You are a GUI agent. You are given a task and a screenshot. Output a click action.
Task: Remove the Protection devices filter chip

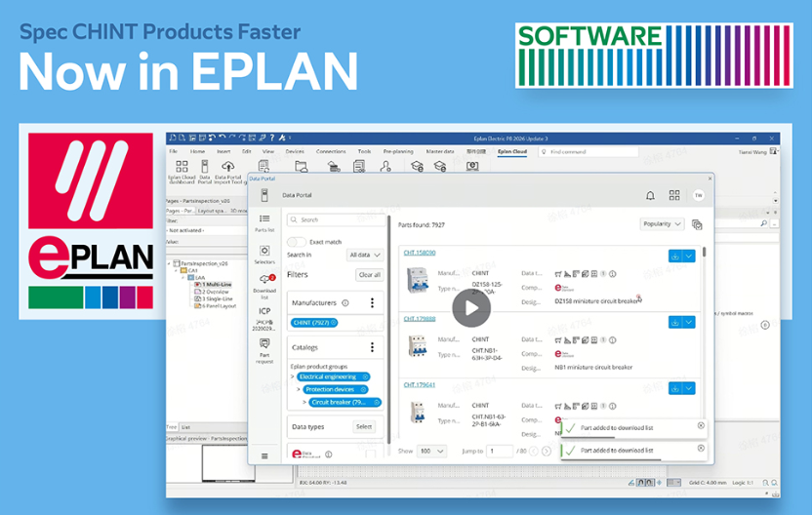pyautogui.click(x=363, y=389)
